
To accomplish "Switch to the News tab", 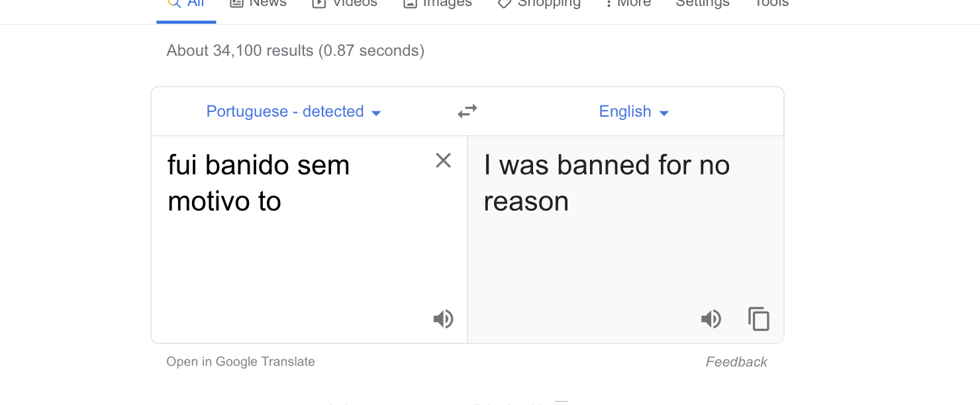I will tap(258, 3).
